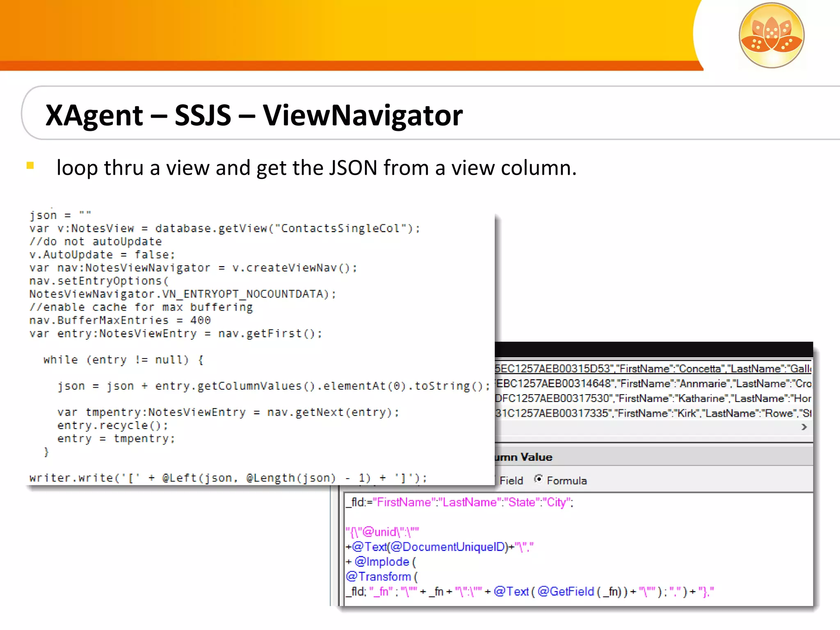Screen dimensions: 840x630
Task: Select the view row with FirstName Annmarie
Action: click(x=653, y=383)
